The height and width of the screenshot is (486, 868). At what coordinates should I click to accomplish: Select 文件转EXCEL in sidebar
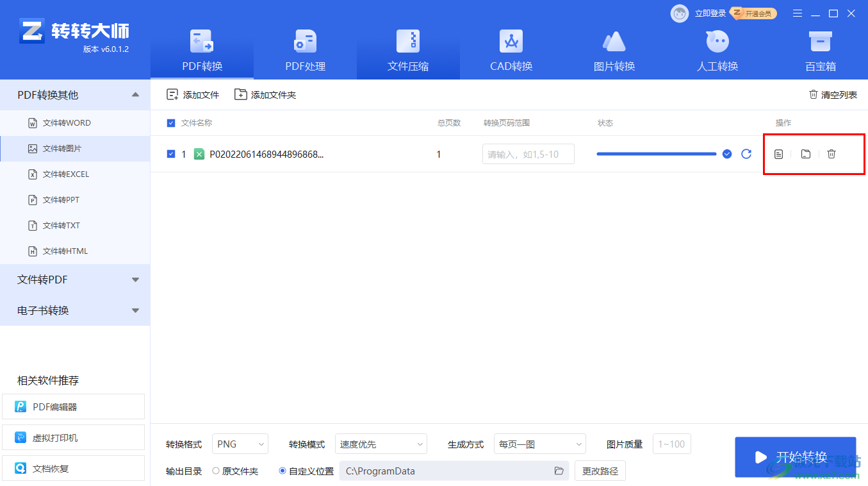pyautogui.click(x=75, y=174)
